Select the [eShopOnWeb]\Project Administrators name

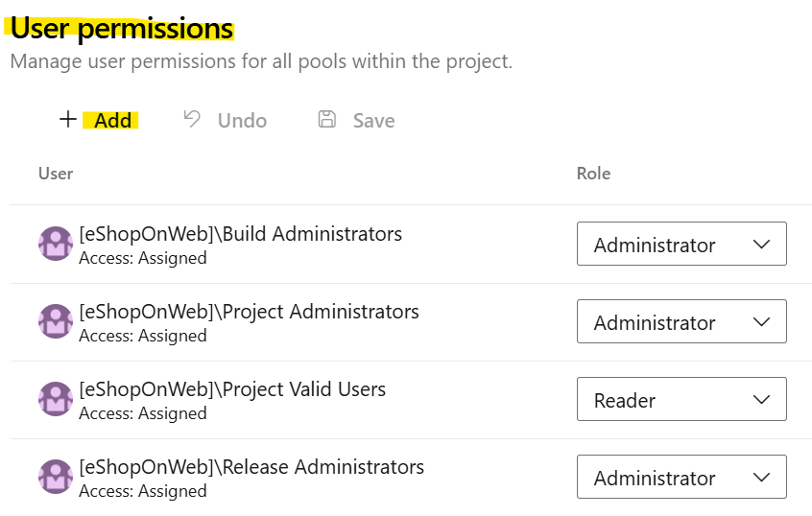point(249,312)
